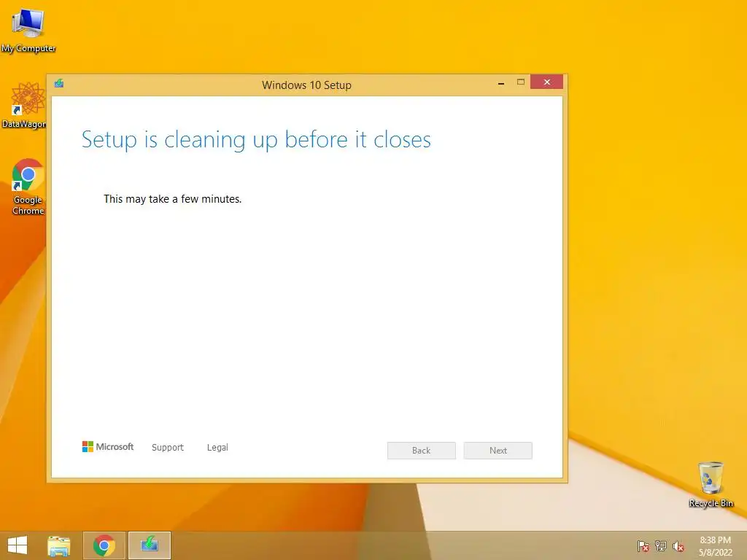Click 'This may take a few minutes.' text

tap(172, 199)
